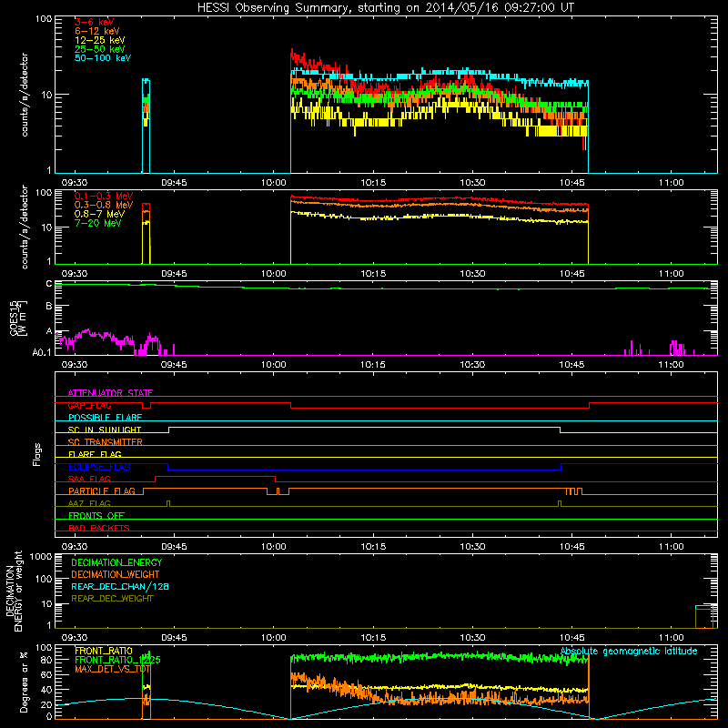
Task: Click the SC_IN_SUNLIGHT flag label
Action: click(105, 430)
